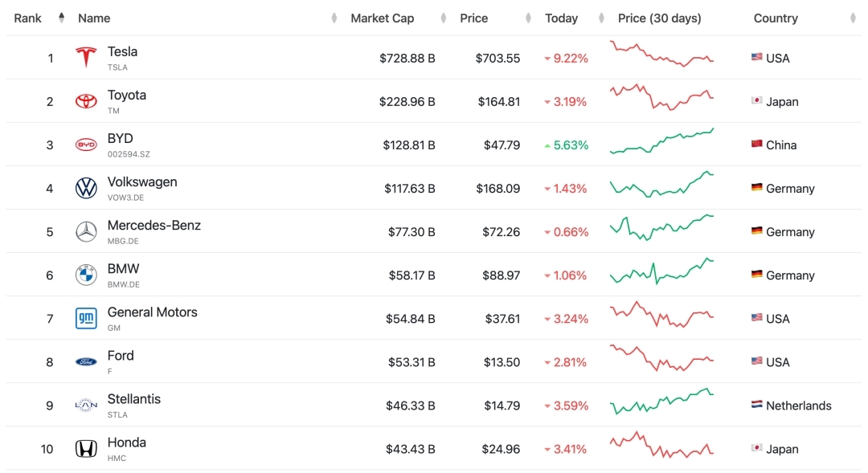Sort by Country column header
The image size is (868, 473).
[x=776, y=18]
